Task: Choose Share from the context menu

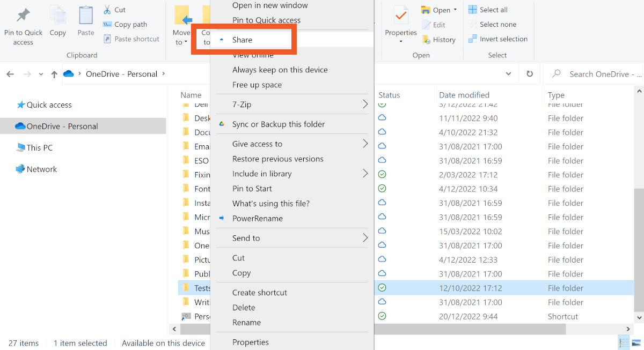Action: [242, 40]
